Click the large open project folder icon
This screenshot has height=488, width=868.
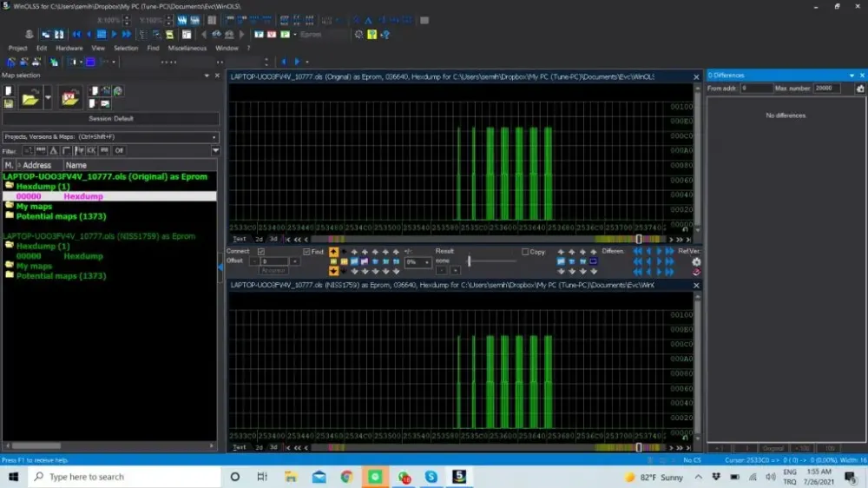tap(30, 99)
